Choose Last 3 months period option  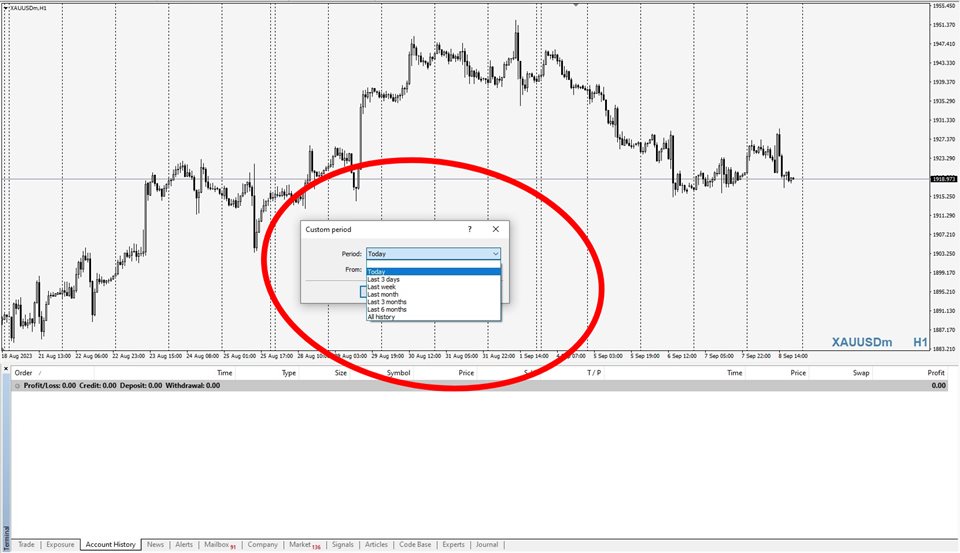point(433,302)
